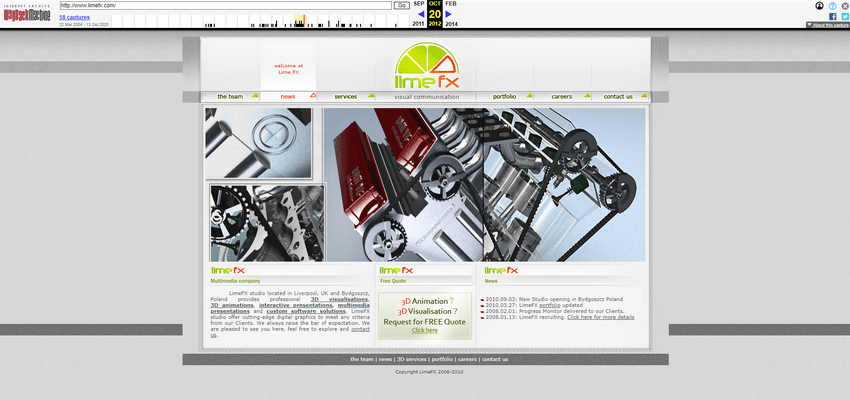
Task: Click the Facebook share icon
Action: (832, 16)
